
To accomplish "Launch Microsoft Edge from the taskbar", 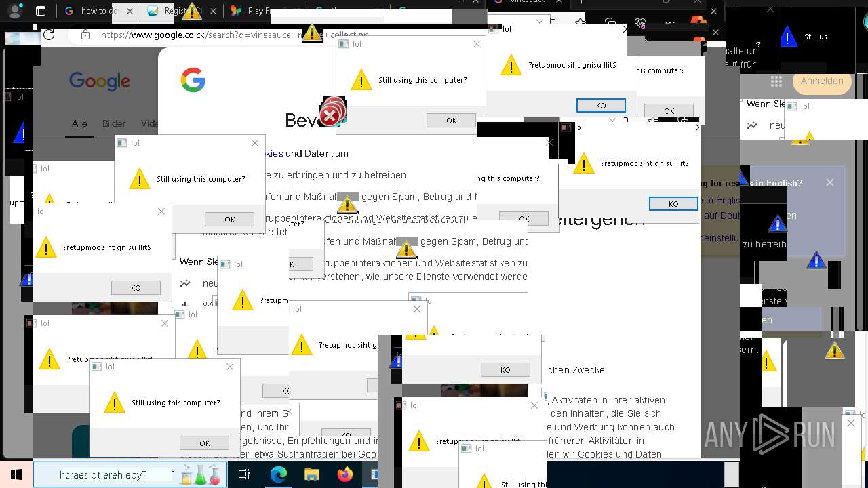I will point(279,475).
